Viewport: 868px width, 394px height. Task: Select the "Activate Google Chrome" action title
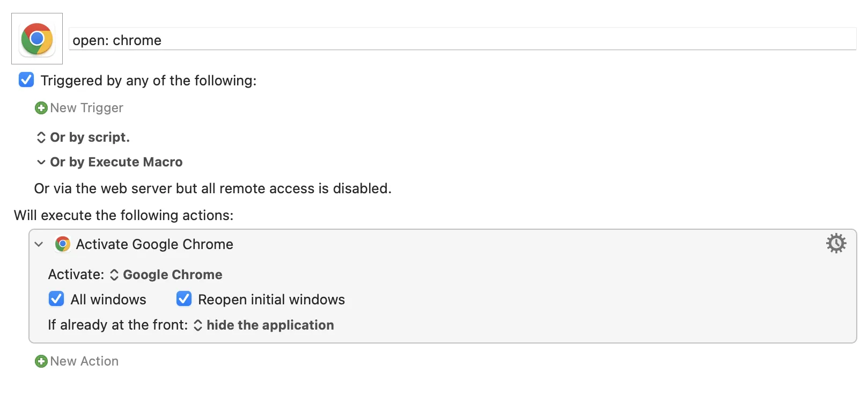tap(155, 244)
